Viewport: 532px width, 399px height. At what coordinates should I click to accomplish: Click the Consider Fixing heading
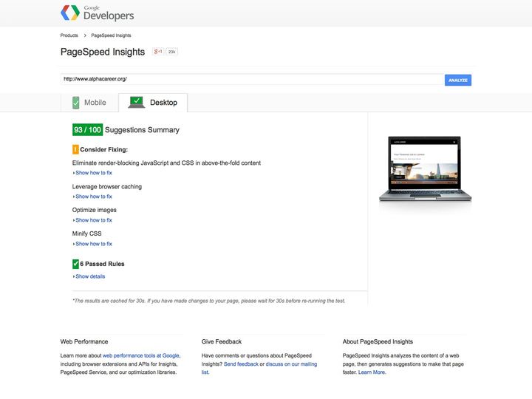[104, 149]
